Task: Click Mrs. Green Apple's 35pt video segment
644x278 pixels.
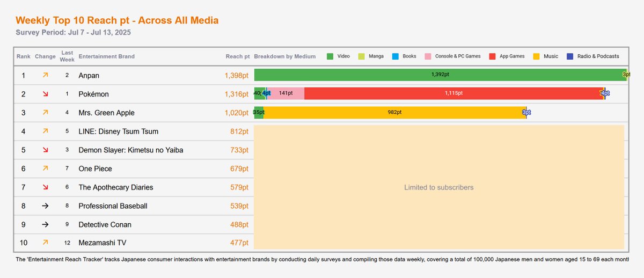Action: 259,112
